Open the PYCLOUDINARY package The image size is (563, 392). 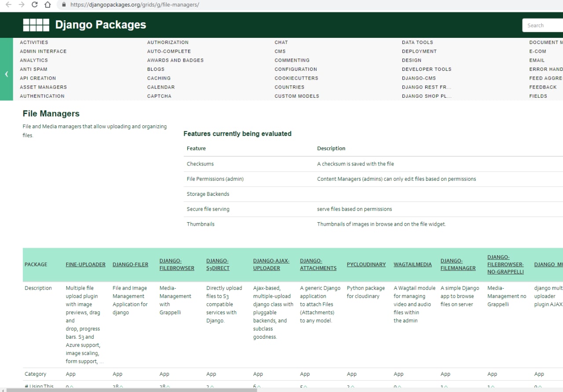[x=366, y=264]
